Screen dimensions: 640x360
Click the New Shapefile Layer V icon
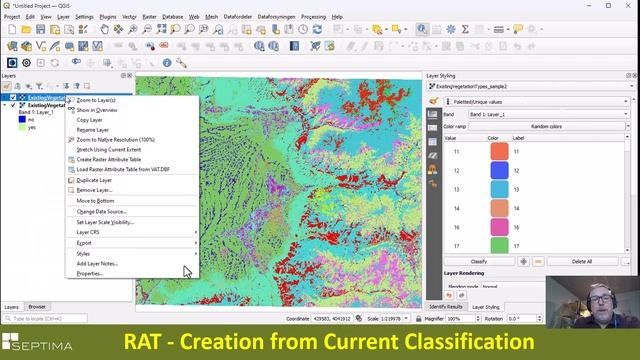(40, 46)
